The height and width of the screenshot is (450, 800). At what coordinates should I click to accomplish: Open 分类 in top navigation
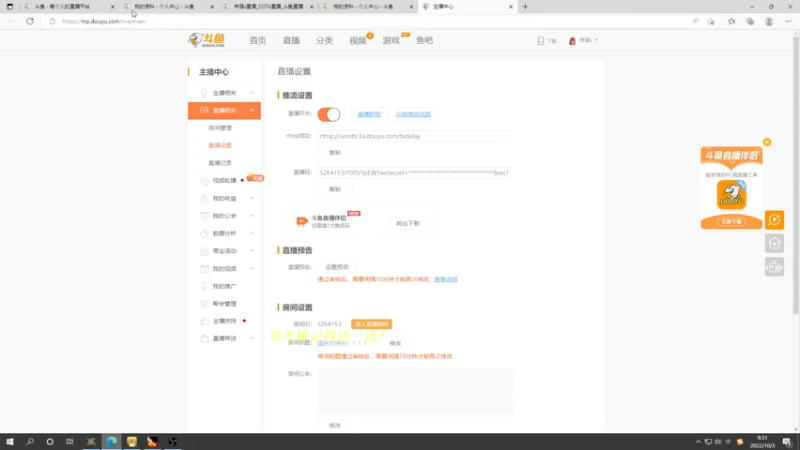[324, 40]
